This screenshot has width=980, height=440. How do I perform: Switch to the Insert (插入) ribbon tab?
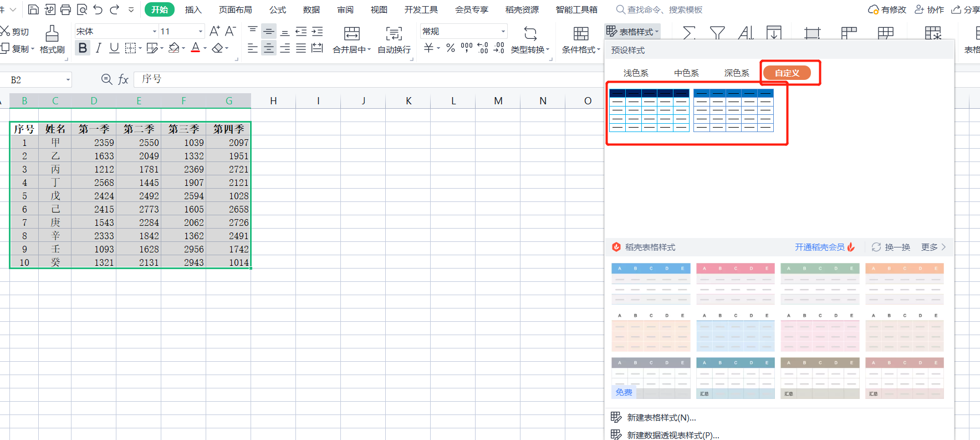click(x=193, y=10)
